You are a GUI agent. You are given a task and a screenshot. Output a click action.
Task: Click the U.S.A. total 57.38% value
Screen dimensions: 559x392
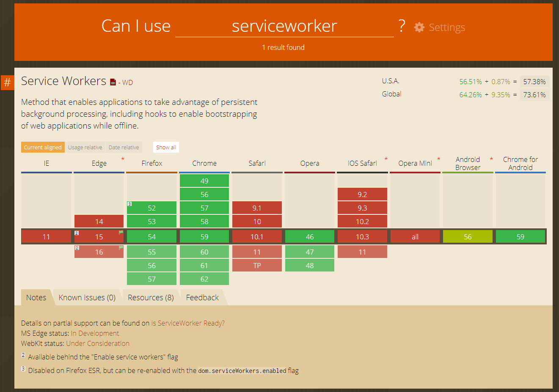tap(534, 82)
